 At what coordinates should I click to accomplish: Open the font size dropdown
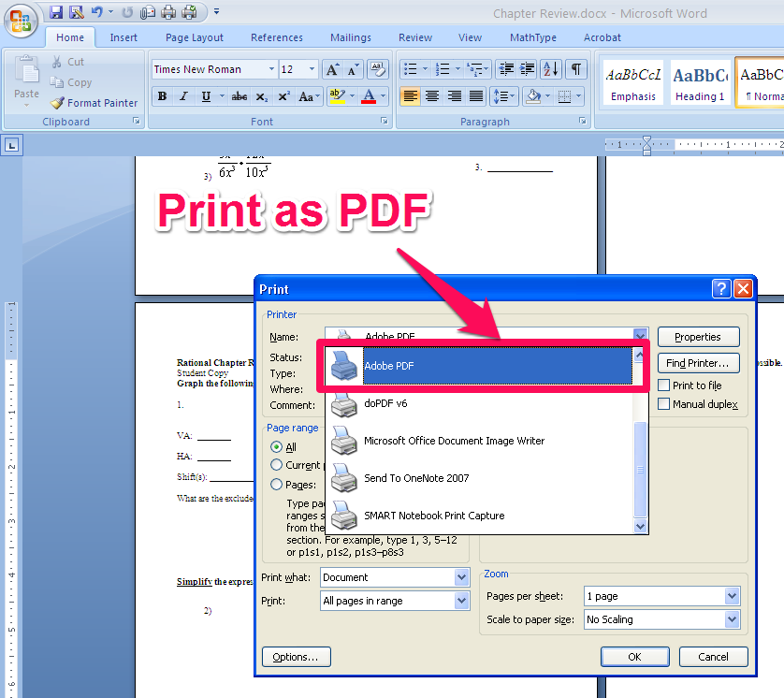[312, 69]
